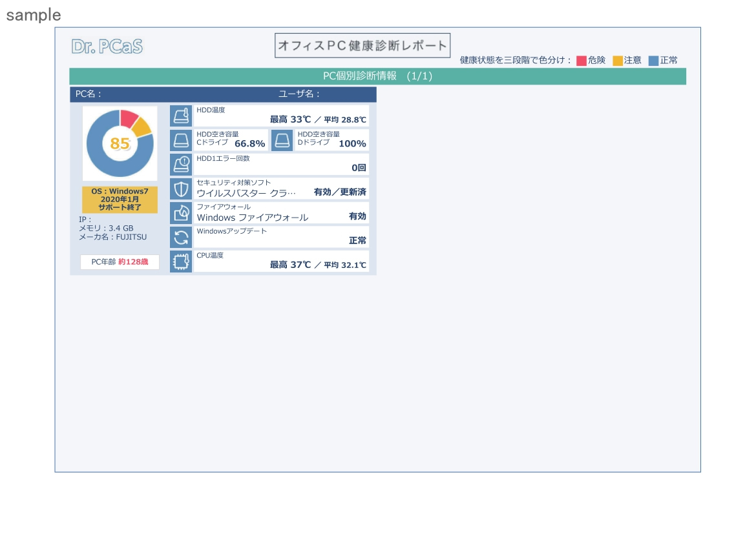Click the C drive value 66.8%
This screenshot has width=756, height=534.
(x=250, y=143)
